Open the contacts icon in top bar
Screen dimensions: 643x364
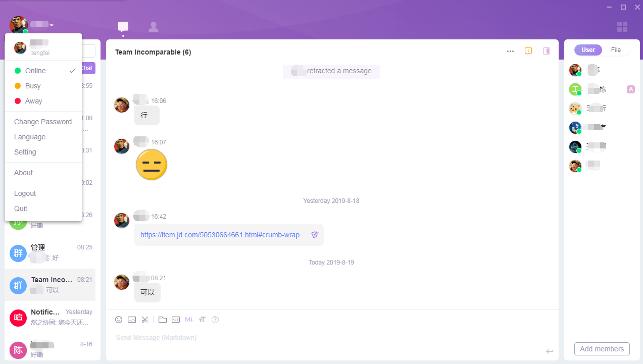[154, 27]
